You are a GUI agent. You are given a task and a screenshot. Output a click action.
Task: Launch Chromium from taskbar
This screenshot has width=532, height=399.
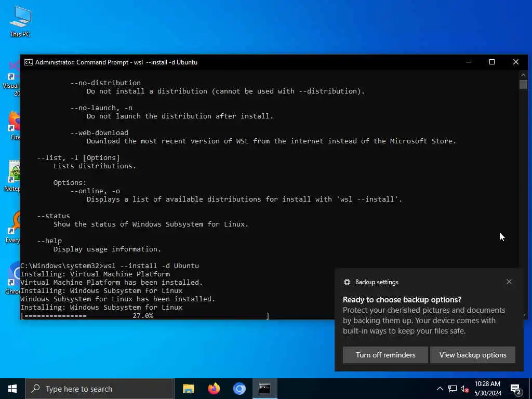tap(239, 389)
